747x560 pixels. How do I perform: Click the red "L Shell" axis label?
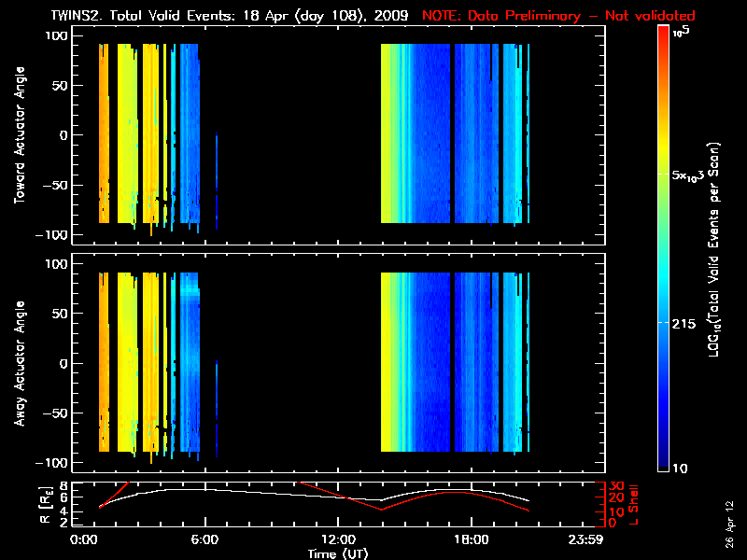(x=636, y=504)
